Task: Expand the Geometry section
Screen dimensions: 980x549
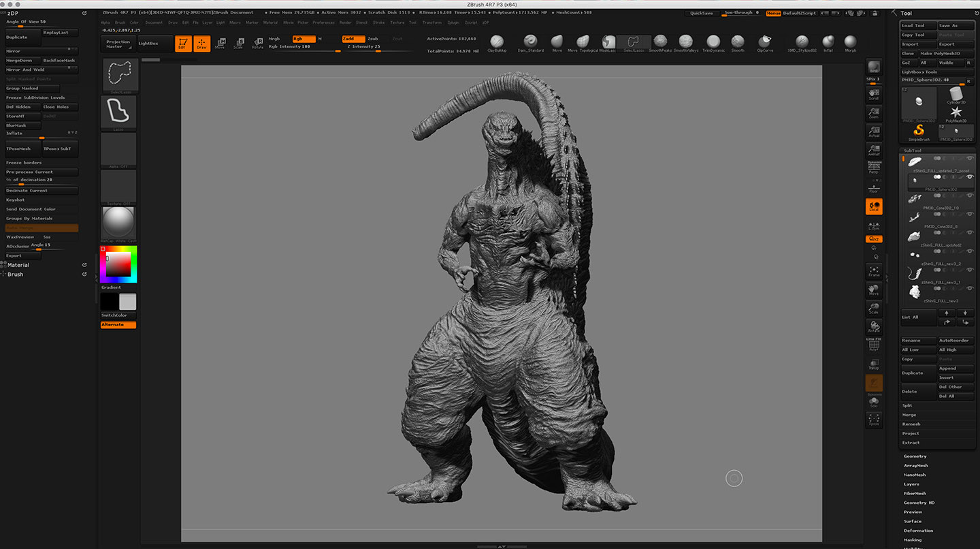Action: [915, 456]
